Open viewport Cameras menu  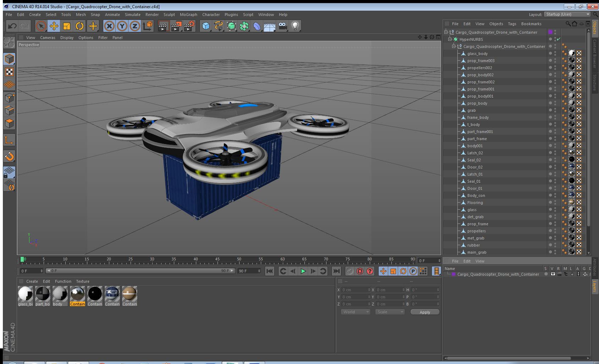point(48,38)
